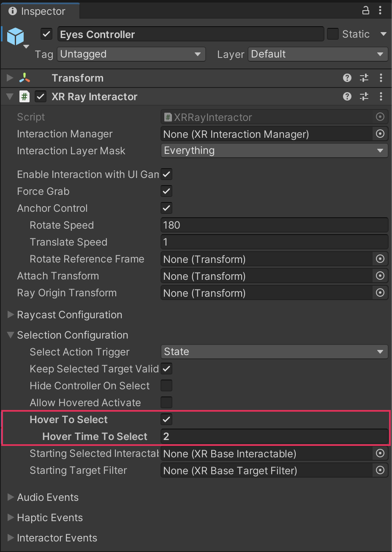Open the Inspector panel three-dot menu
The width and height of the screenshot is (392, 552).
click(x=381, y=11)
